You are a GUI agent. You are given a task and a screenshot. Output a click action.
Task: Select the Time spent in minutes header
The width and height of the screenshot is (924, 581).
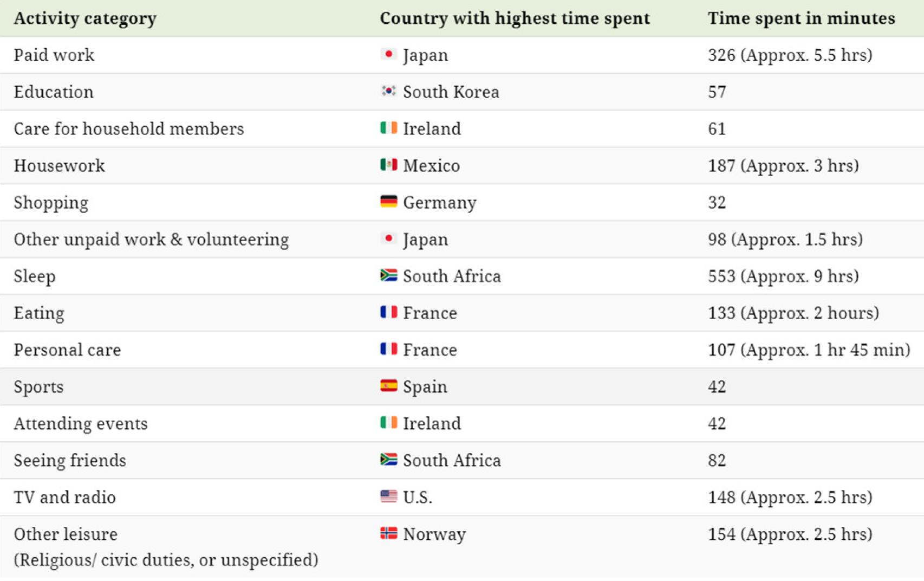(x=801, y=18)
